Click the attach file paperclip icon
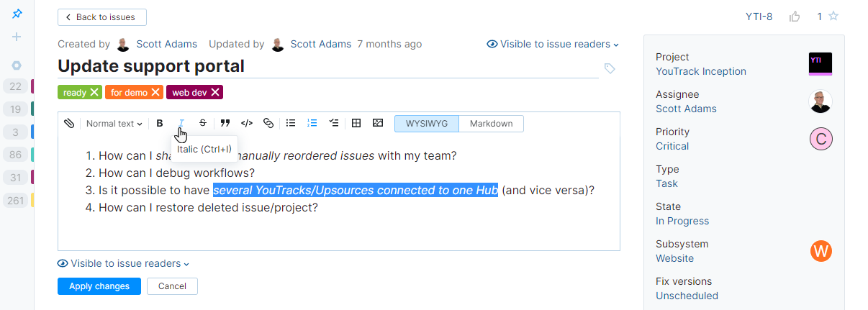The image size is (868, 310). pos(69,124)
